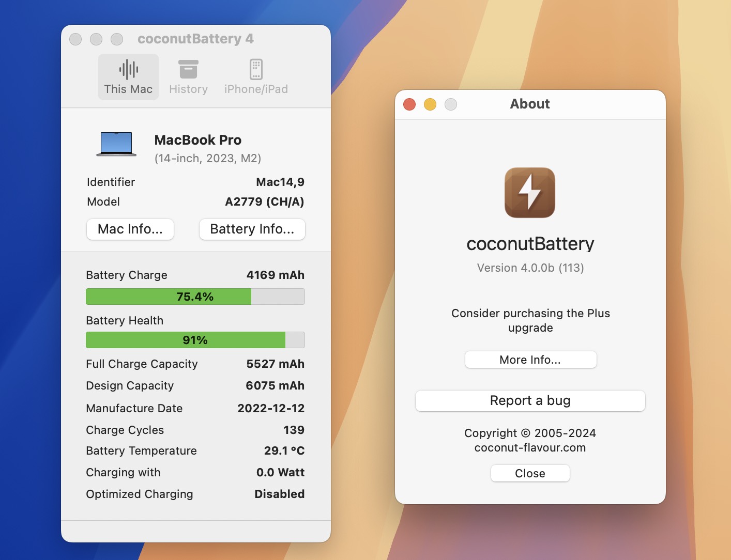Viewport: 731px width, 560px height.
Task: Close the About window with red button
Action: coord(409,104)
